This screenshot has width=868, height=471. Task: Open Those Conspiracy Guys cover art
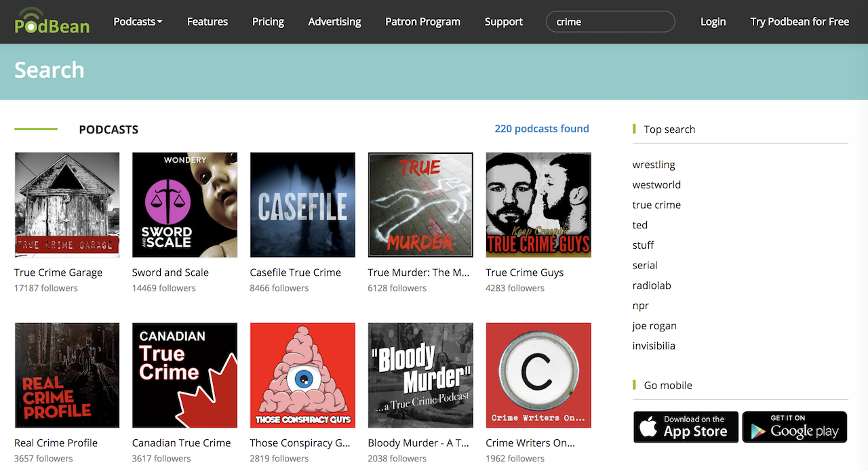[302, 375]
